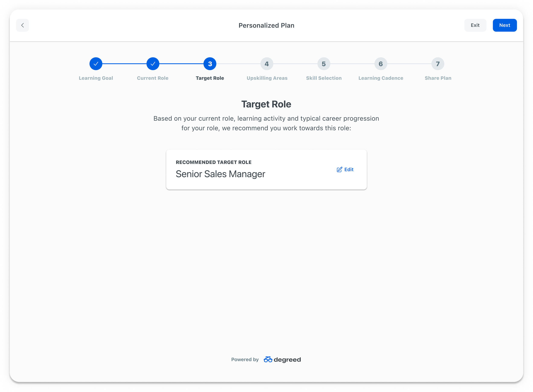Select step 3 circle in progress tracker
This screenshot has height=392, width=533.
click(210, 64)
